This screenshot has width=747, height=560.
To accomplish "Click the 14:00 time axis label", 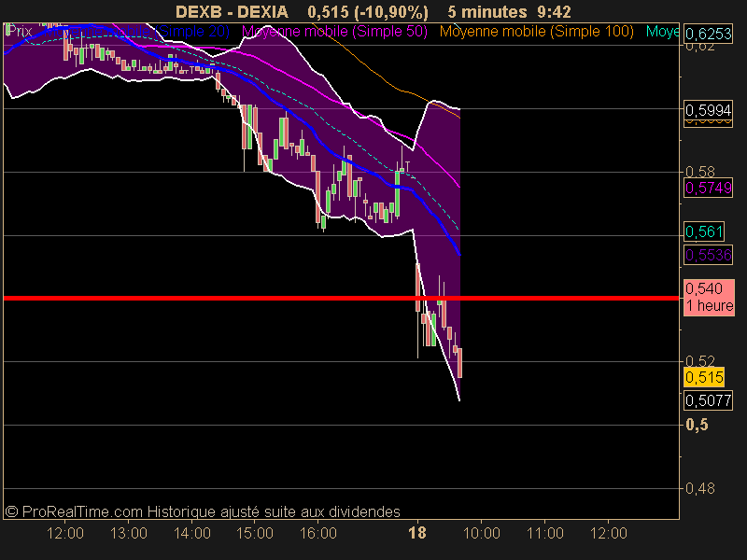I will [192, 533].
